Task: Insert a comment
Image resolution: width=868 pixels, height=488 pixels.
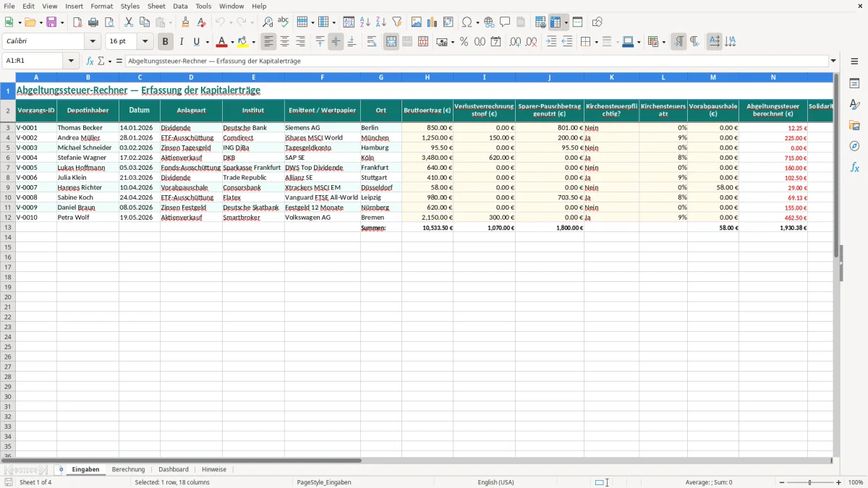Action: coord(505,22)
